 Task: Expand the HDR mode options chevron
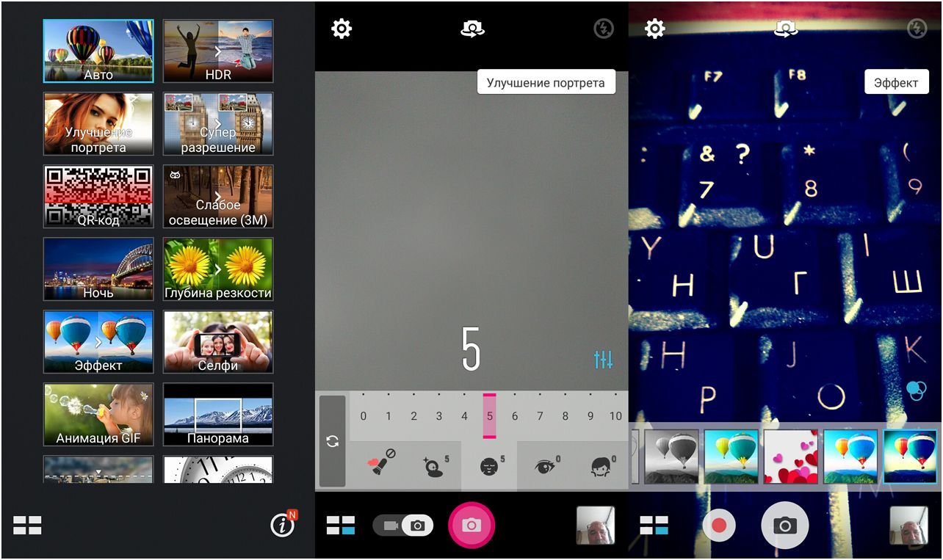point(217,50)
